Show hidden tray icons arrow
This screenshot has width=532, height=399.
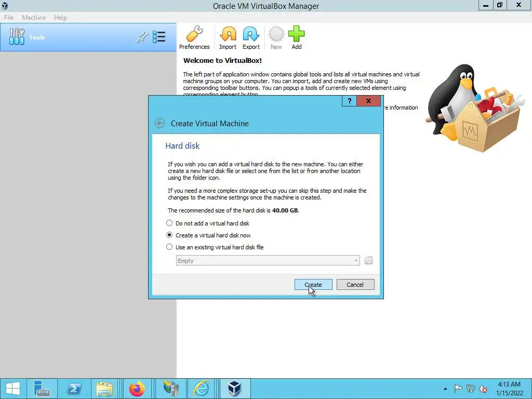(x=445, y=389)
